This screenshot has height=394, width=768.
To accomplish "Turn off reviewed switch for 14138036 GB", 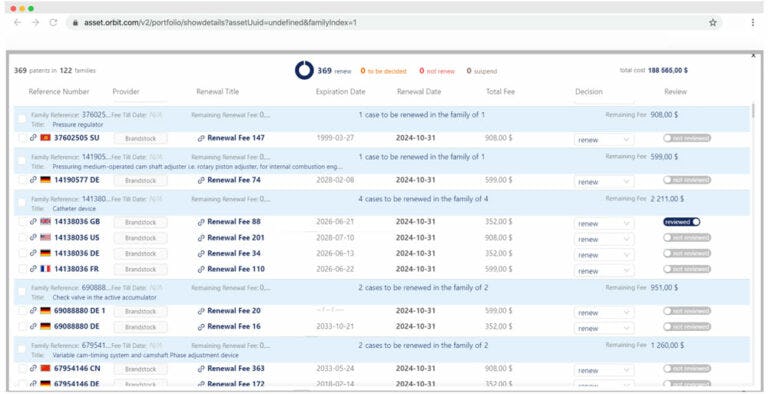I will tap(682, 222).
